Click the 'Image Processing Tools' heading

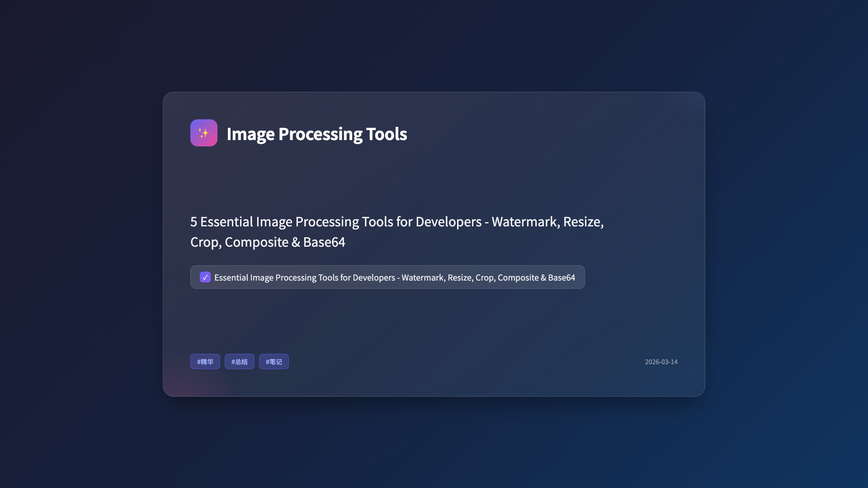[316, 134]
